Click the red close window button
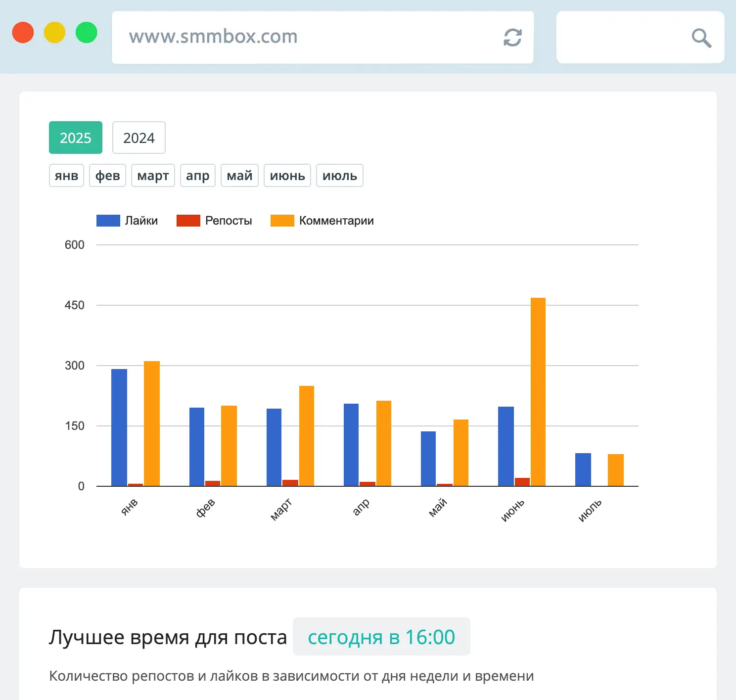The height and width of the screenshot is (700, 736). point(23,33)
